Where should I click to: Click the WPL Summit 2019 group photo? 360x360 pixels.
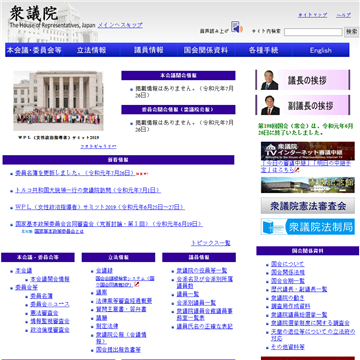tap(58, 101)
